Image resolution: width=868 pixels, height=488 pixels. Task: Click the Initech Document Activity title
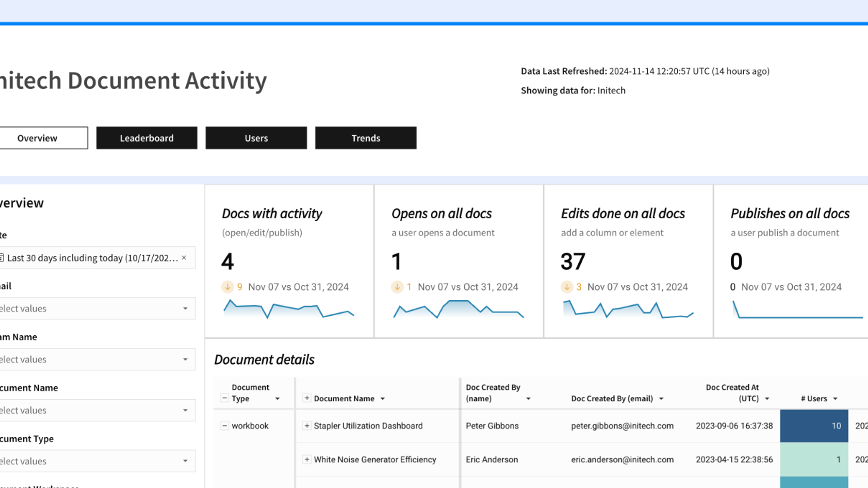133,81
